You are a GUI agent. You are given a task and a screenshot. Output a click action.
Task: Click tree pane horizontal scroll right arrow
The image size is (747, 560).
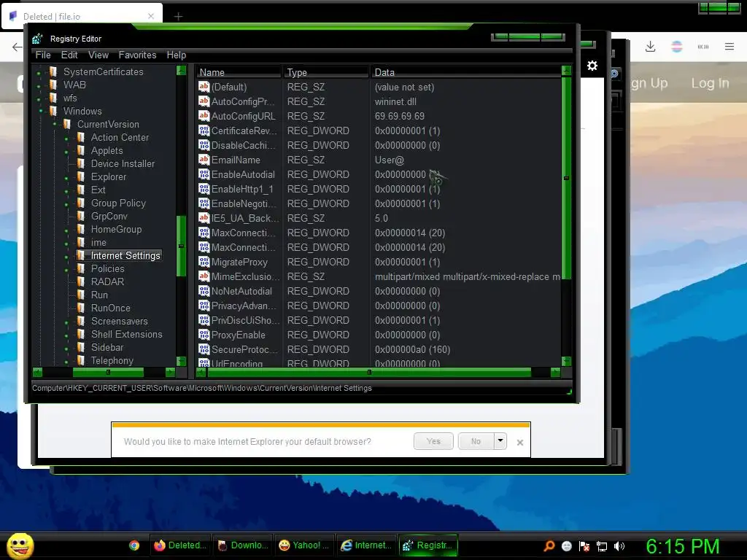(170, 372)
